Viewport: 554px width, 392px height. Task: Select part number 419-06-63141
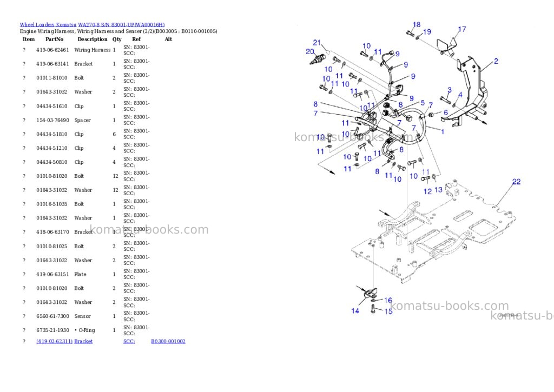(x=52, y=64)
